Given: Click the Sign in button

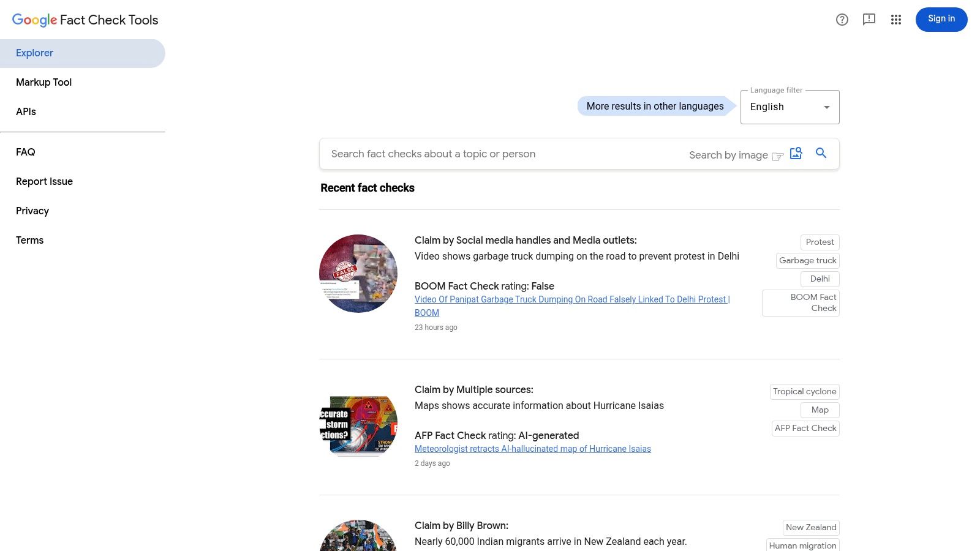Looking at the screenshot, I should 941,20.
